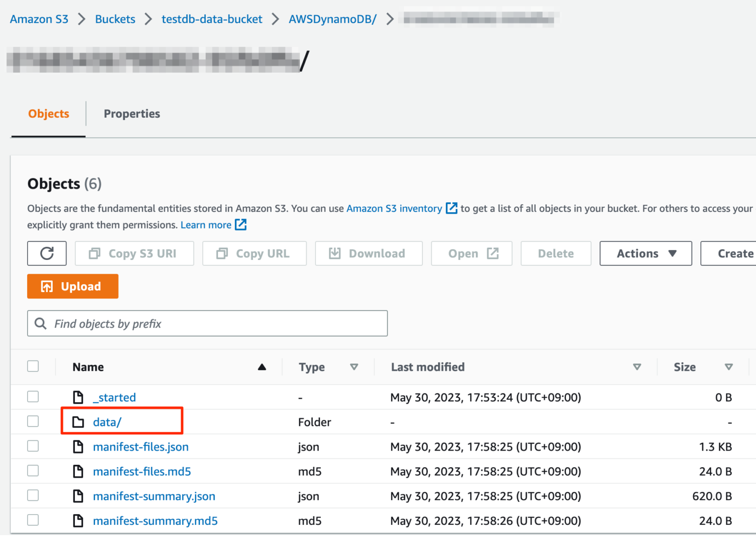
Task: Click the refresh objects icon
Action: pyautogui.click(x=47, y=253)
